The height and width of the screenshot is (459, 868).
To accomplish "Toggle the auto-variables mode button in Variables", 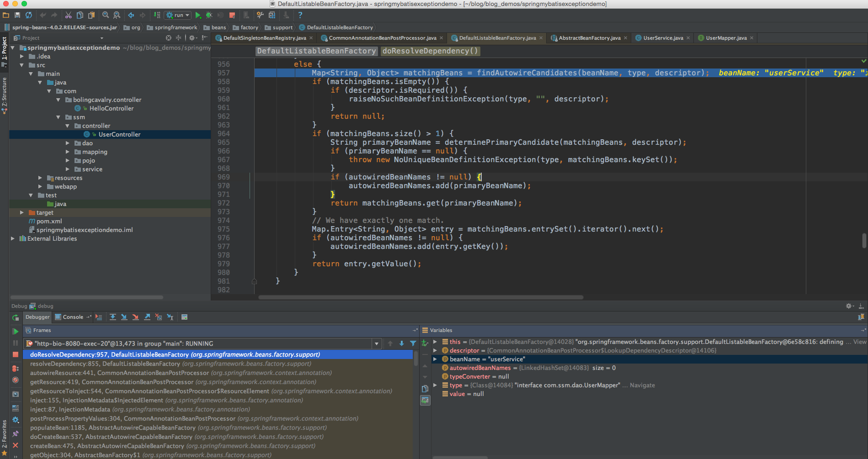I will point(425,400).
